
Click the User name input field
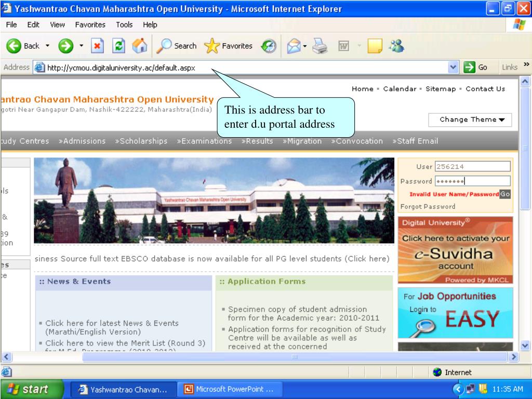(473, 167)
